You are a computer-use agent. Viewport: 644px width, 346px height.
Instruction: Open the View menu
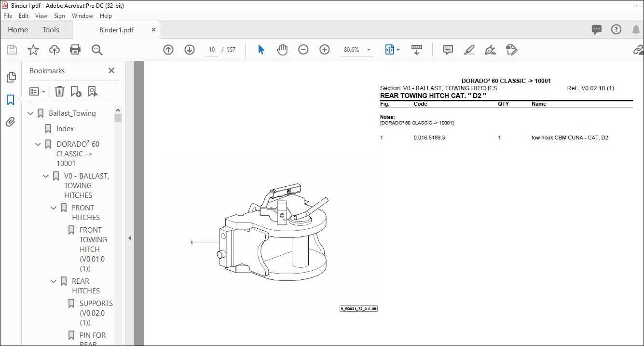point(41,16)
